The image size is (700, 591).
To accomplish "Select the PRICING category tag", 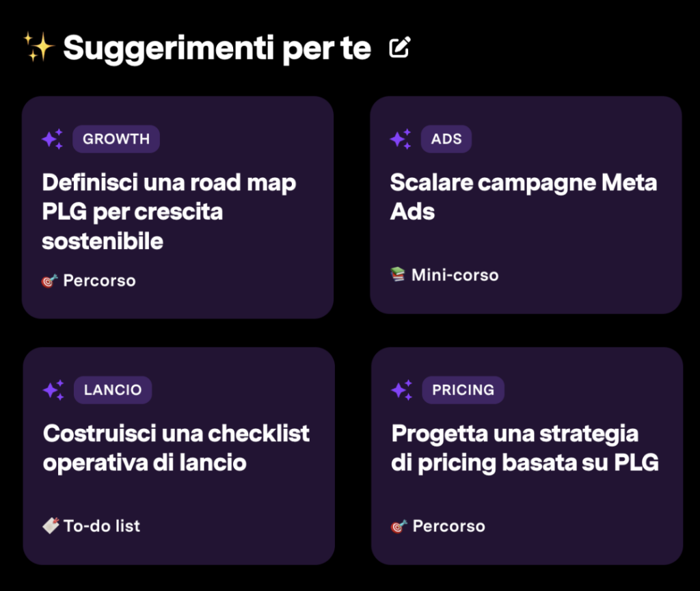I will click(x=463, y=390).
